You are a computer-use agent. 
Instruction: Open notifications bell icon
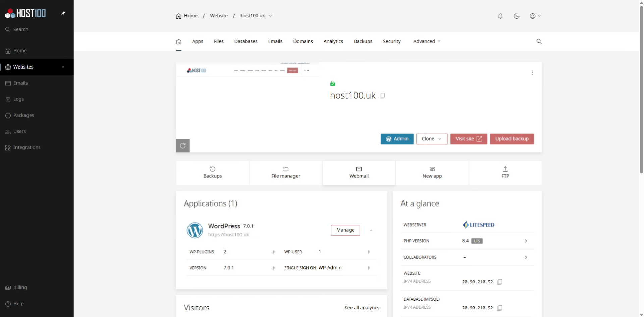500,16
